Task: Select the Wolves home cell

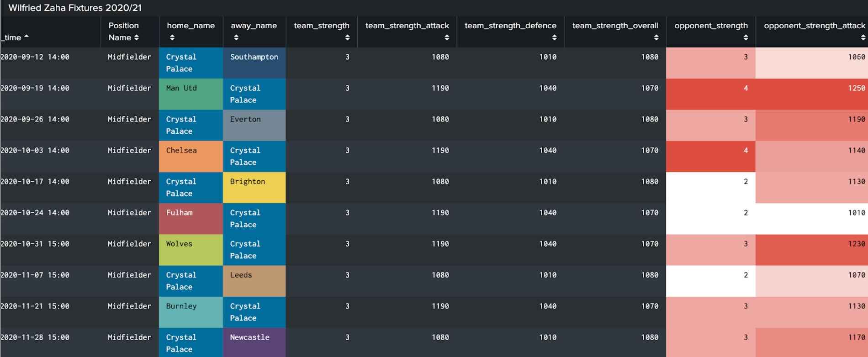Action: coord(191,250)
